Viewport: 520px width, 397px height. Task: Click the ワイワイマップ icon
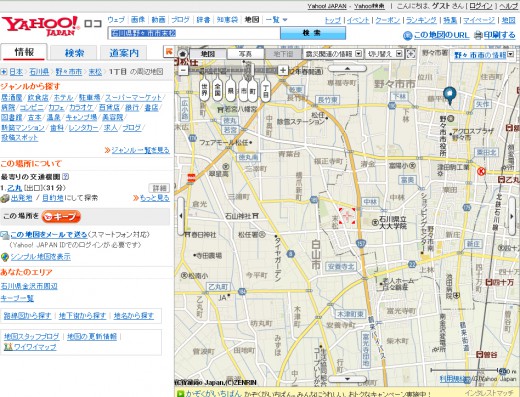point(8,347)
